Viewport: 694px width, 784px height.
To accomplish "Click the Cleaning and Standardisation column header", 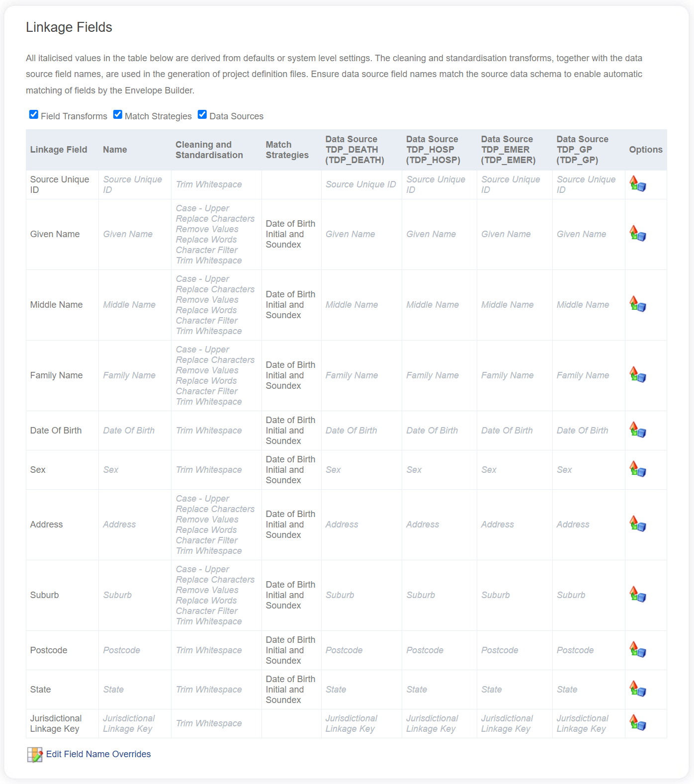I will pos(209,150).
